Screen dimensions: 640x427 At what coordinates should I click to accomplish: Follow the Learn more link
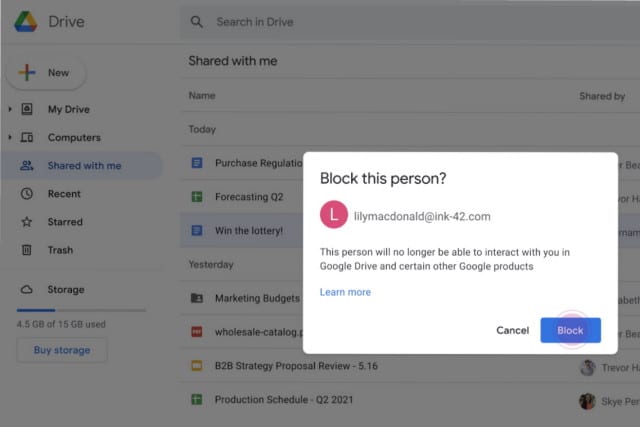tap(345, 292)
